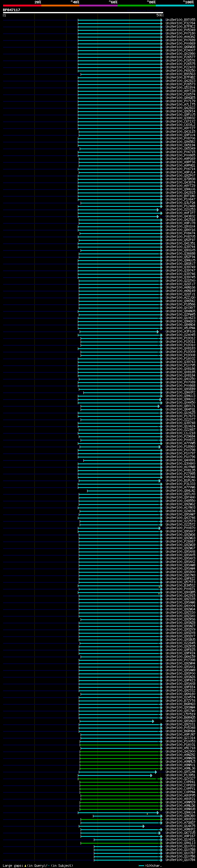
Task: Select hit label UniRef100_P32764
Action: click(180, 23)
